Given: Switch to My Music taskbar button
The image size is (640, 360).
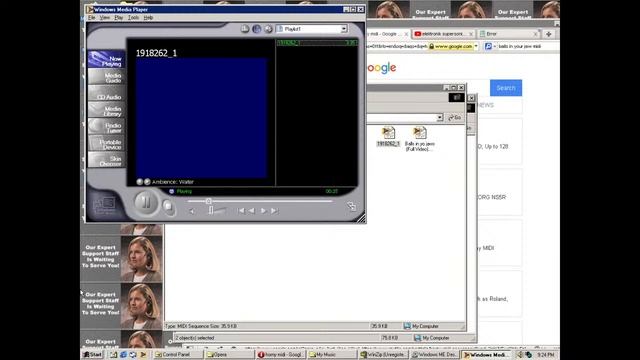Looking at the screenshot, I should pyautogui.click(x=332, y=355).
